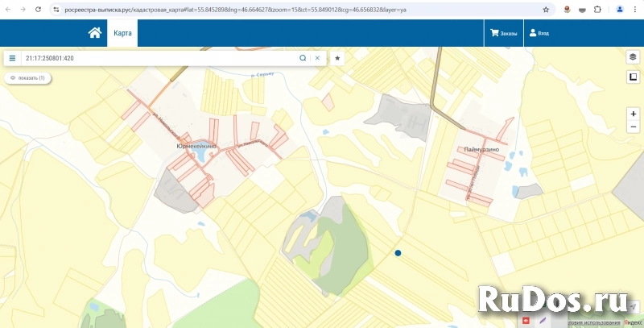
Task: Open browser extensions puzzle icon
Action: coord(598,10)
